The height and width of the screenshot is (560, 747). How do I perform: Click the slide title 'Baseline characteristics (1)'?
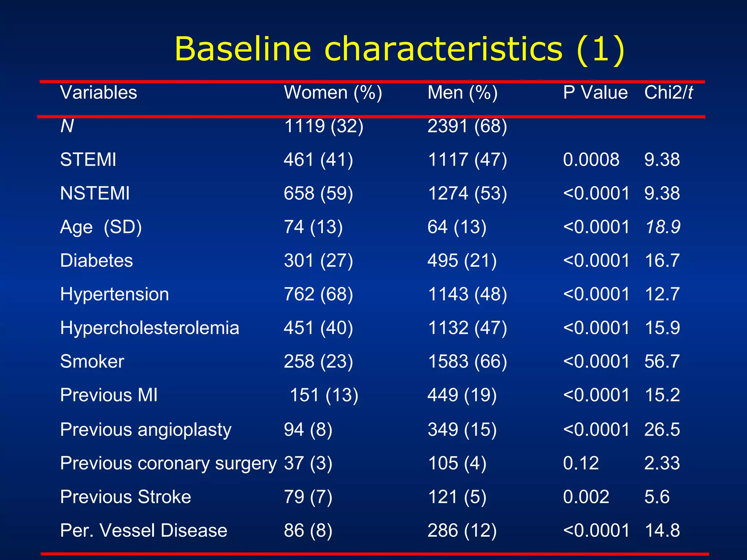click(x=399, y=49)
